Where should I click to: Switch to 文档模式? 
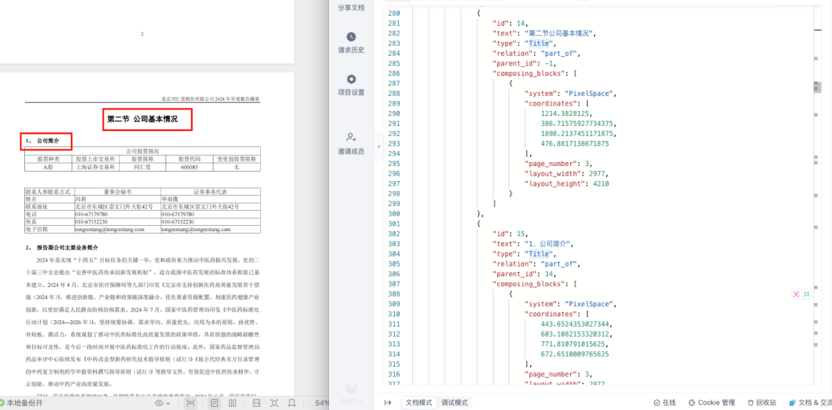419,403
